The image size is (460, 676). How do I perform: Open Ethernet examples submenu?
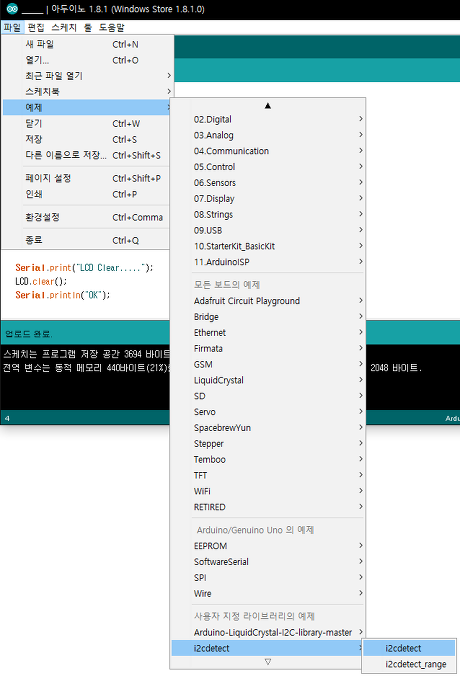268,333
